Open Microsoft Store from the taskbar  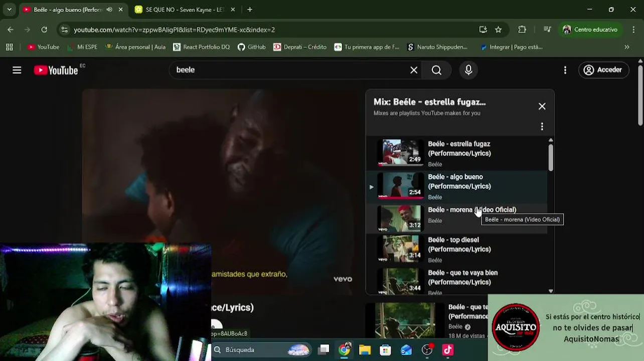tap(385, 350)
